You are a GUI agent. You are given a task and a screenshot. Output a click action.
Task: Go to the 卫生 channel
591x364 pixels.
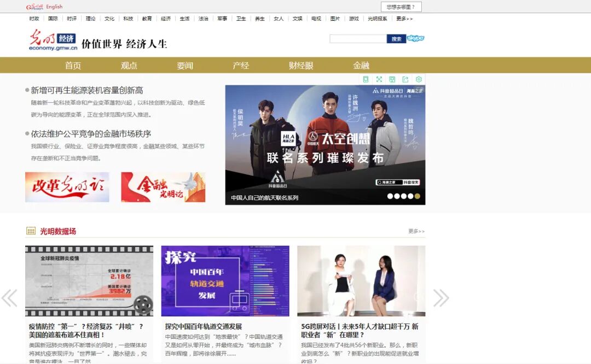(x=241, y=19)
